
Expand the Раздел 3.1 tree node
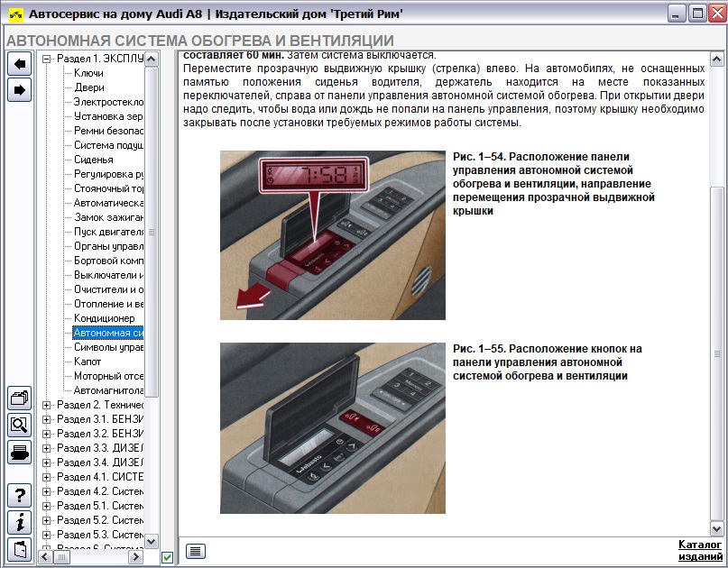coord(46,419)
